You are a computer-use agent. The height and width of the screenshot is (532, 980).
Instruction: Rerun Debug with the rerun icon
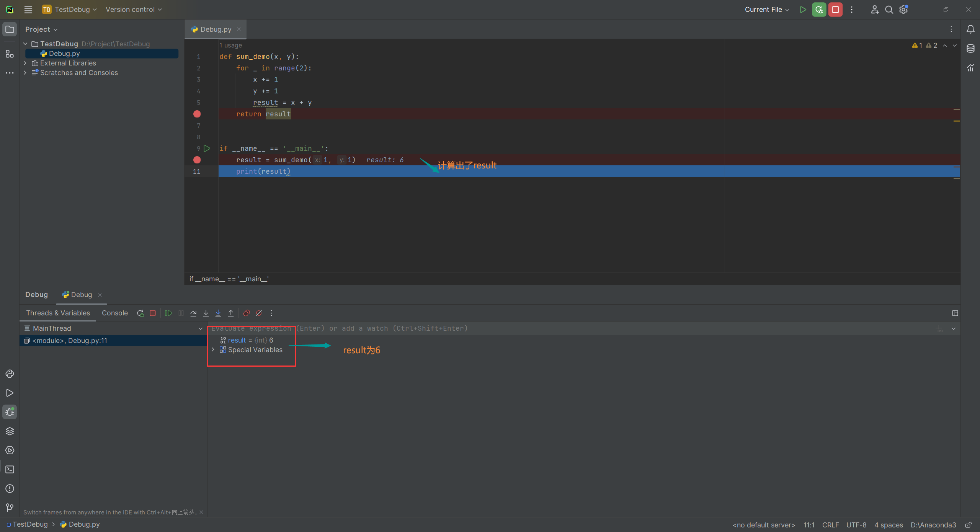pyautogui.click(x=140, y=313)
